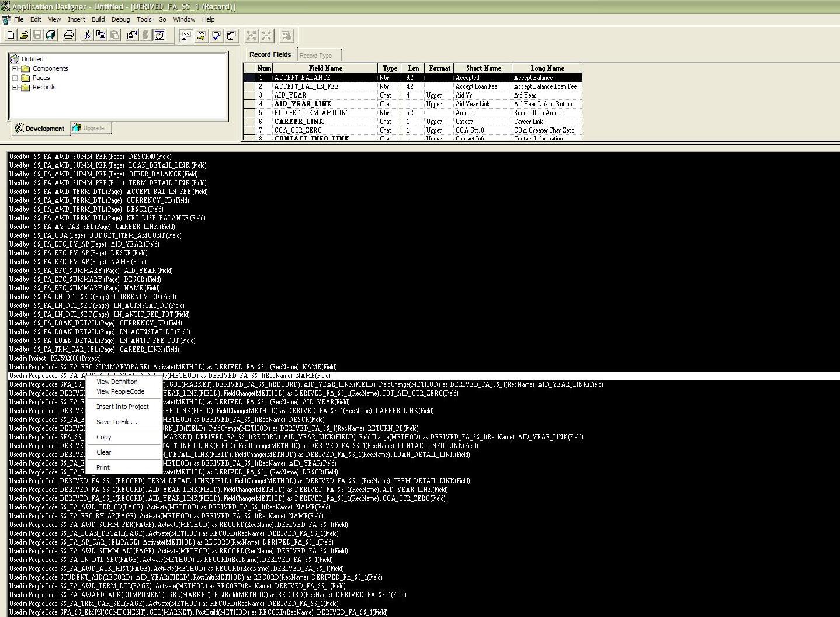Click the Long Name column header

click(x=547, y=68)
